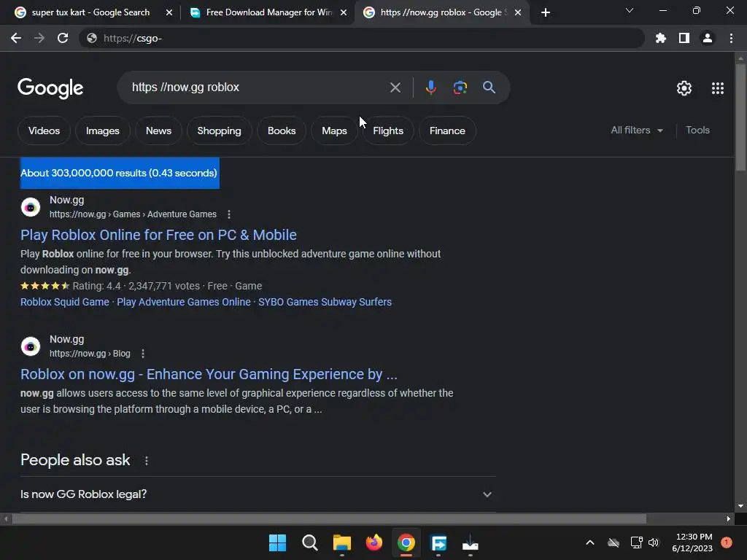Image resolution: width=747 pixels, height=560 pixels.
Task: Toggle the Chrome side panel icon
Action: coord(684,38)
